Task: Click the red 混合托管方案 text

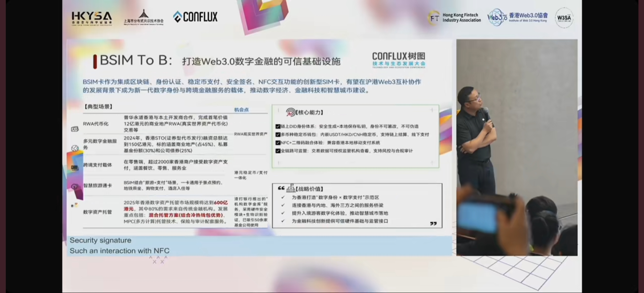Action: coord(186,215)
